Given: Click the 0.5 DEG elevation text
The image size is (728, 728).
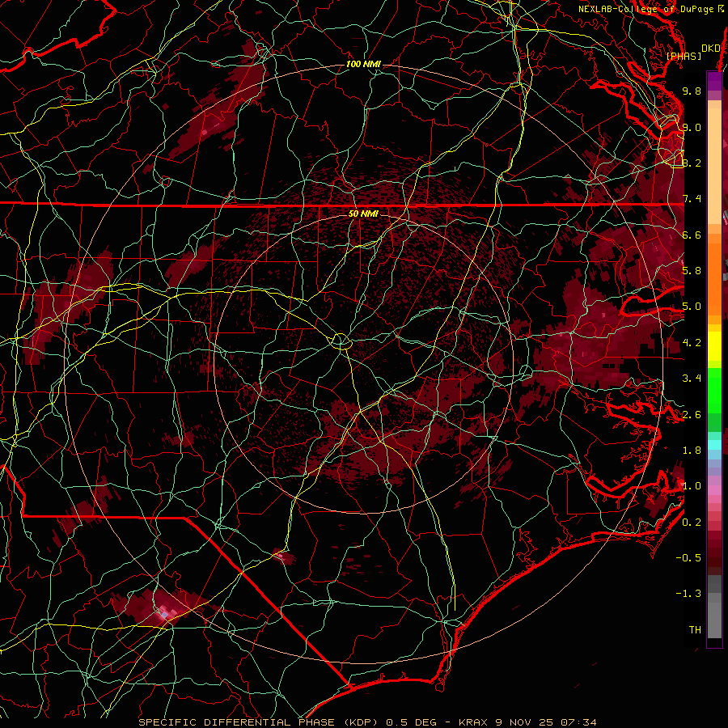Looking at the screenshot, I should coord(411,722).
